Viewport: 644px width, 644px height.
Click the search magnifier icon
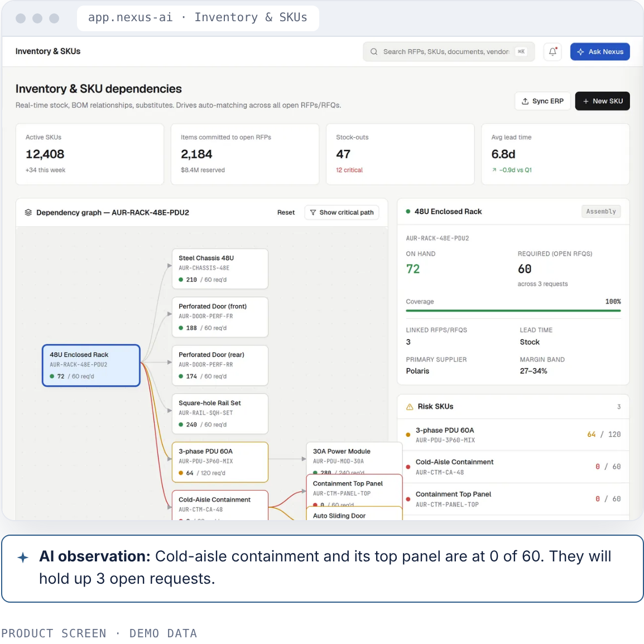point(374,52)
